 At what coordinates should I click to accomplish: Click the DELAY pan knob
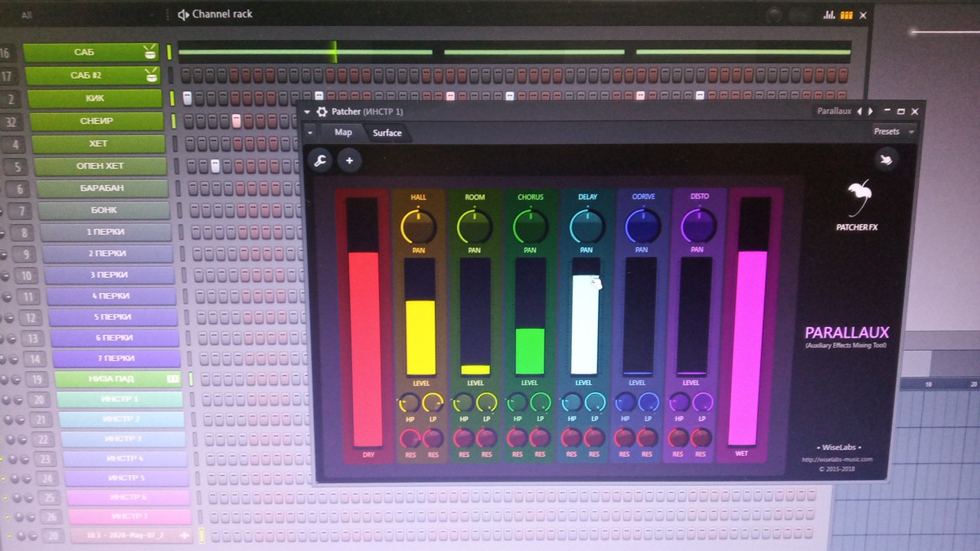pyautogui.click(x=586, y=227)
